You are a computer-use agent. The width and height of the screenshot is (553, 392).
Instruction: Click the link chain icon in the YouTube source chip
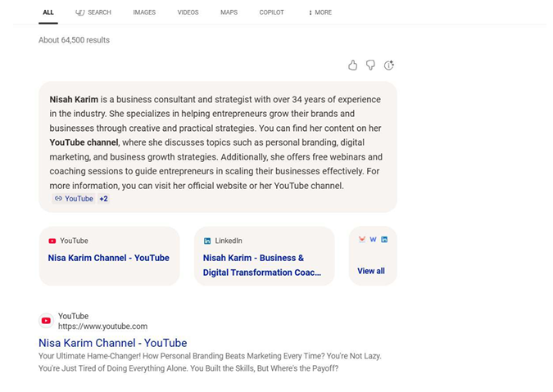click(58, 199)
